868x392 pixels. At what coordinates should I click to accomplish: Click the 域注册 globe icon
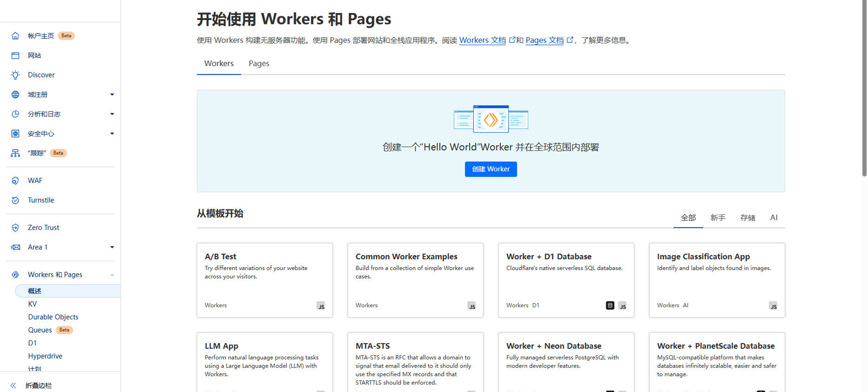click(x=15, y=94)
